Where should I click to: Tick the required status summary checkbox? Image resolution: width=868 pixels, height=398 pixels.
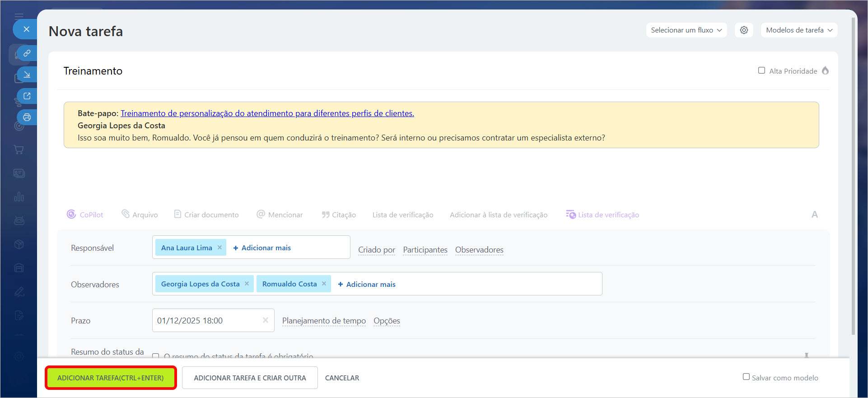tap(156, 356)
